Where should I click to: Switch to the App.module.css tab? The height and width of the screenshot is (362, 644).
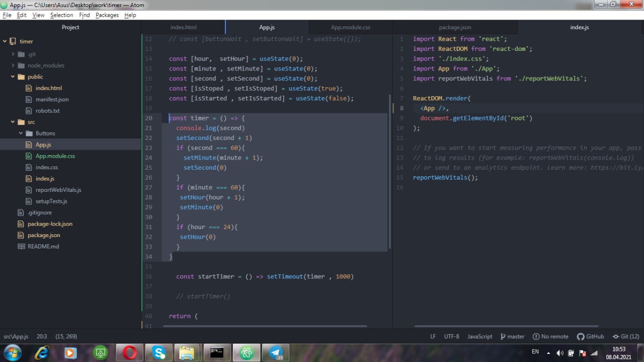(350, 27)
